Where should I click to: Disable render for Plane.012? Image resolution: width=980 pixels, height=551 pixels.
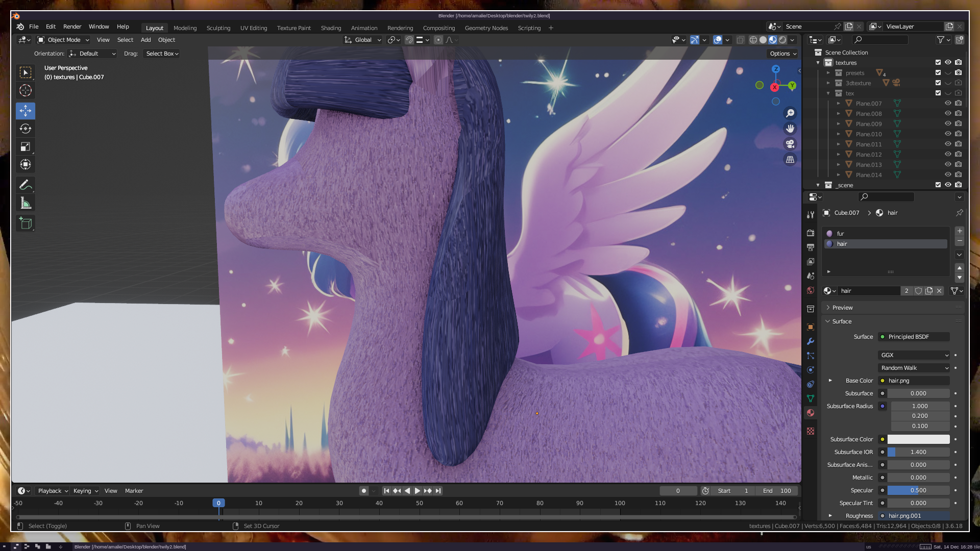958,154
